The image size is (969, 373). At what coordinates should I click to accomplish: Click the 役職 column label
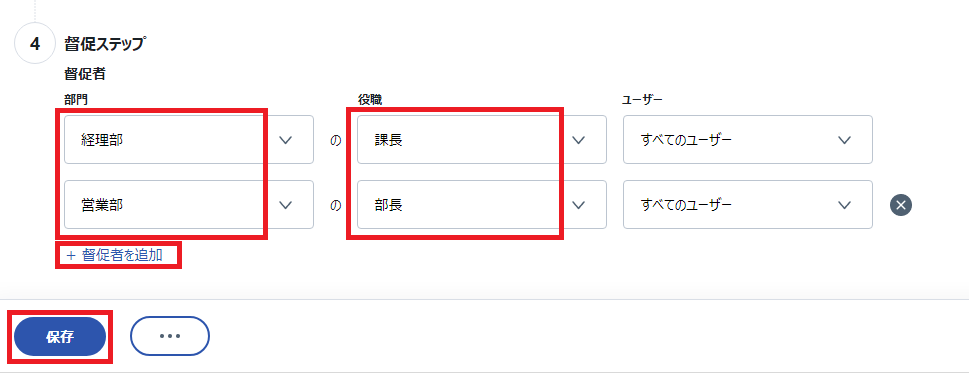pyautogui.click(x=368, y=99)
